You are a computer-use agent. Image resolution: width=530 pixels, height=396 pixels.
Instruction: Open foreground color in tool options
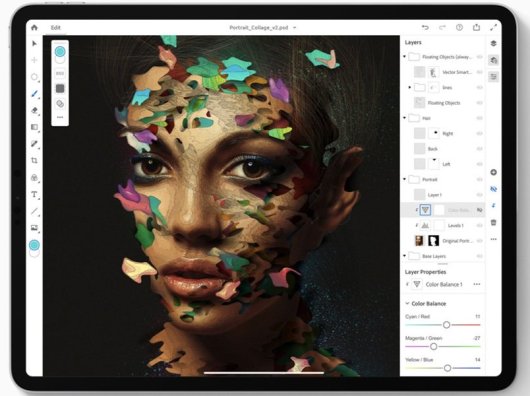pyautogui.click(x=60, y=51)
